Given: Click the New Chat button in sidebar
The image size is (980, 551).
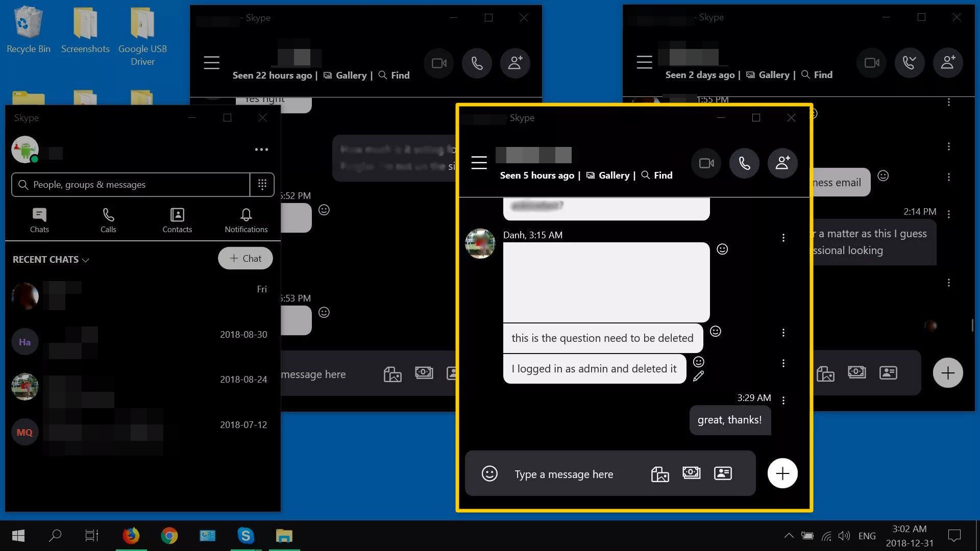Looking at the screenshot, I should 246,258.
